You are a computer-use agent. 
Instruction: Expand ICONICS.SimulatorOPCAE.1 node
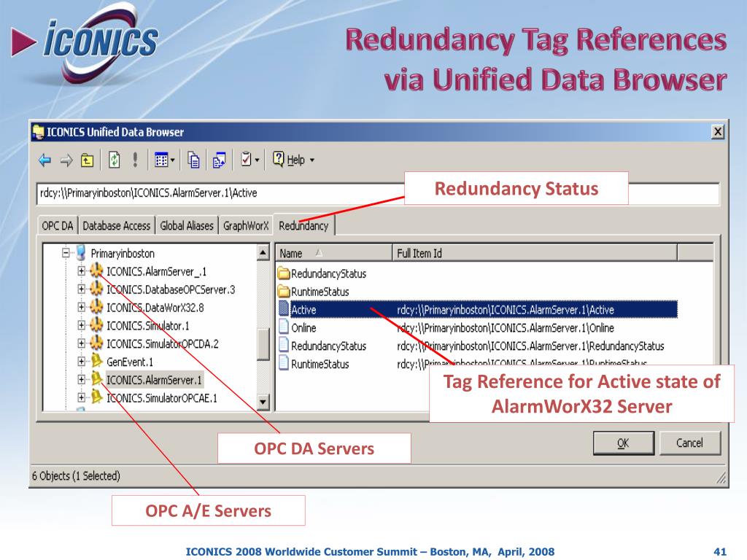[x=82, y=397]
